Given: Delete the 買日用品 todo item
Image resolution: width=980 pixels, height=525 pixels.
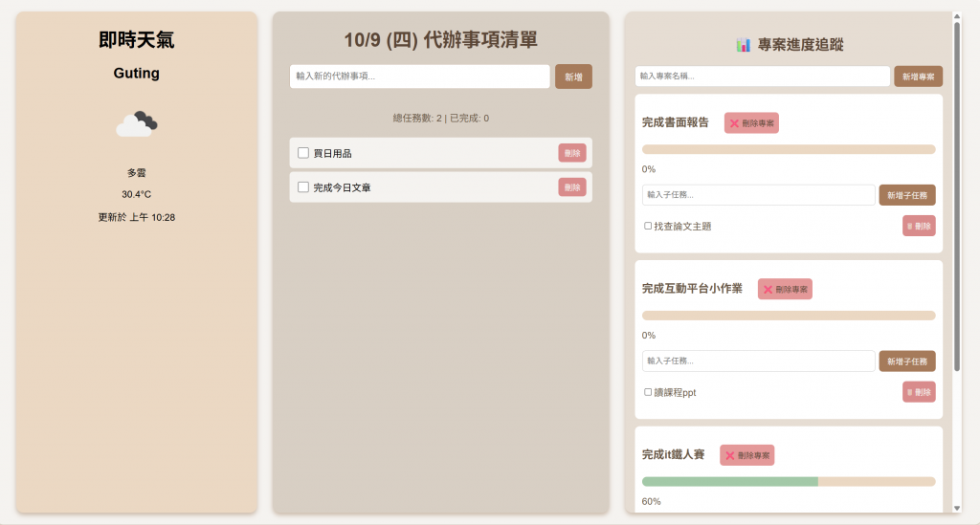Looking at the screenshot, I should [x=572, y=153].
